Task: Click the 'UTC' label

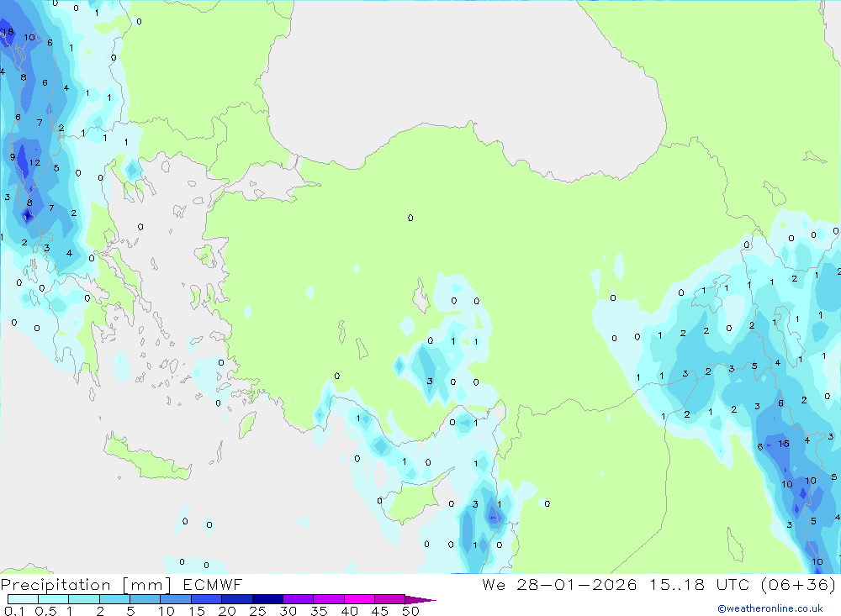Action: tap(733, 584)
